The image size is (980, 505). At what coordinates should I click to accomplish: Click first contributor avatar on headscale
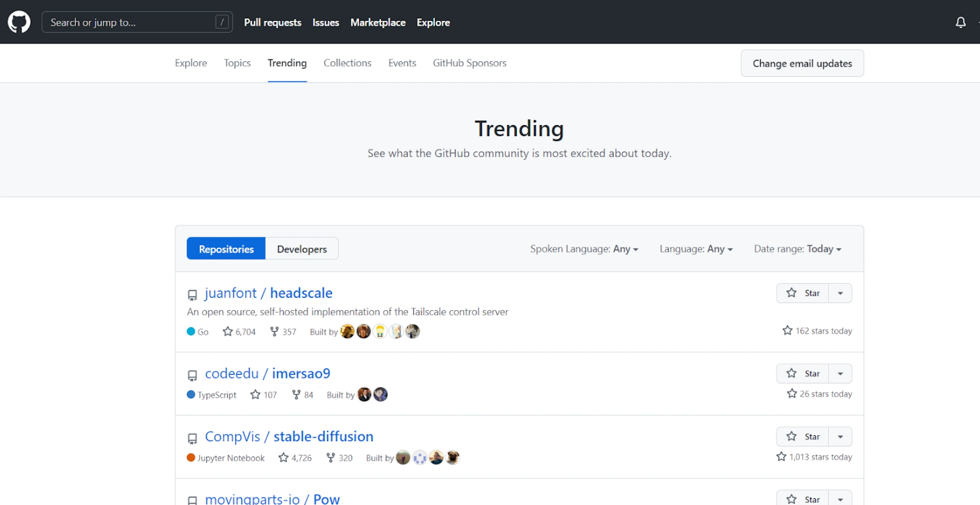[x=347, y=331]
